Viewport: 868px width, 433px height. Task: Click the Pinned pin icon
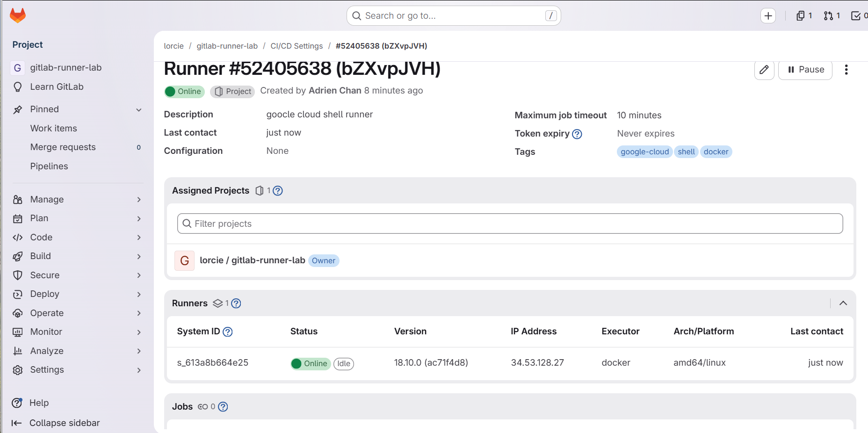pos(18,109)
